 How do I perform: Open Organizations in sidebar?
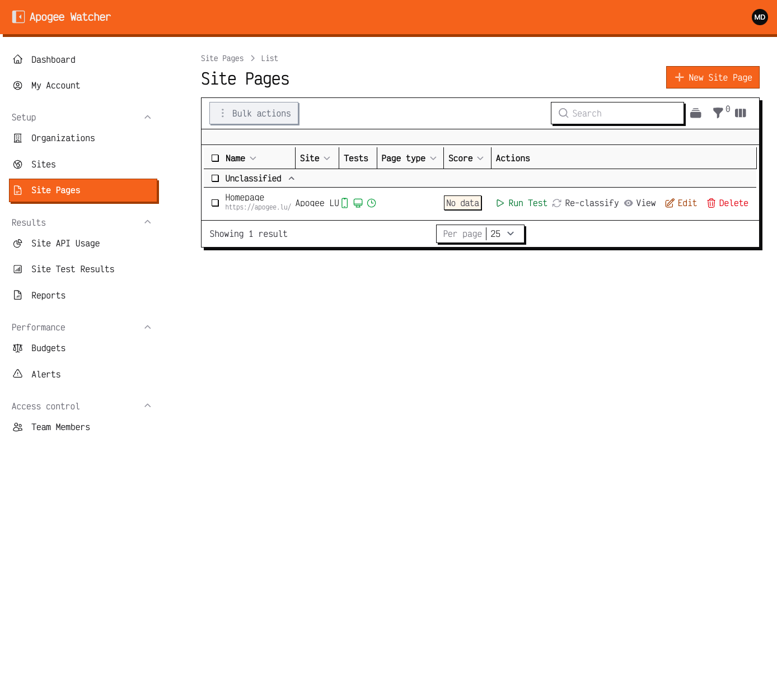[x=83, y=138]
